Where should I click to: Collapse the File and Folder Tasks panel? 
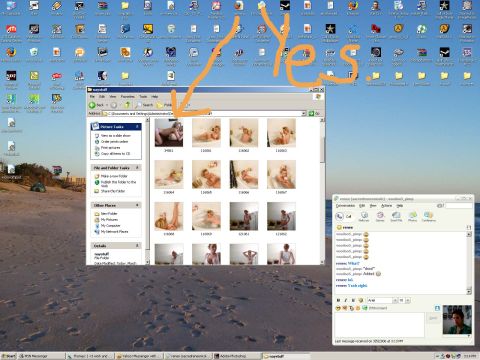coord(137,168)
